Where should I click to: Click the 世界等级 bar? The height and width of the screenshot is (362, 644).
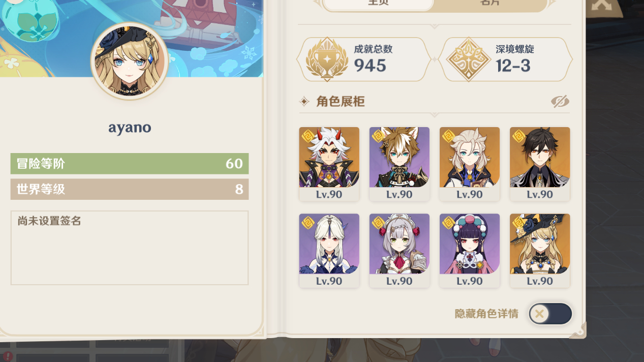tap(130, 189)
